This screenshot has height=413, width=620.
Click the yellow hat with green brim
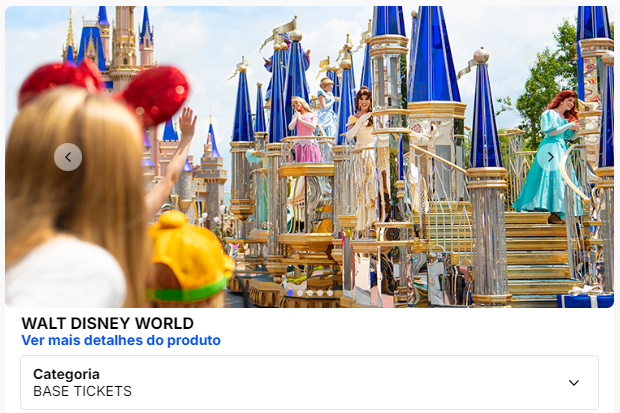(x=189, y=257)
